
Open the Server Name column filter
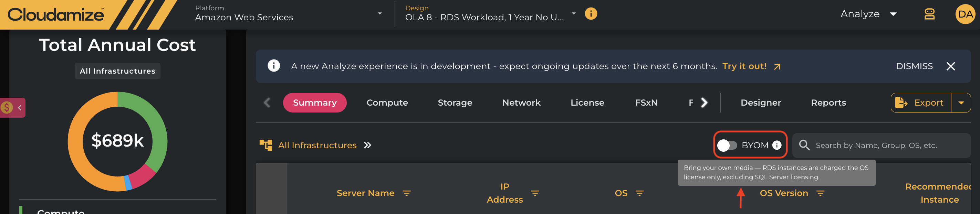(406, 193)
